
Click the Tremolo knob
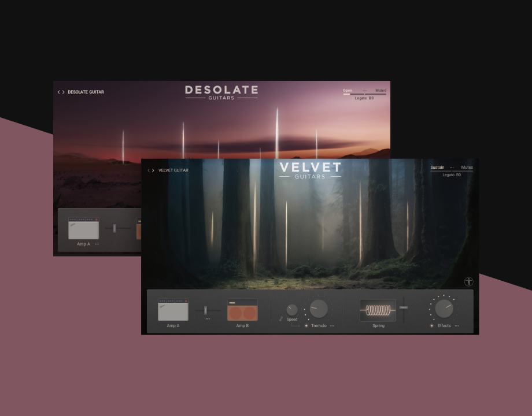point(317,310)
